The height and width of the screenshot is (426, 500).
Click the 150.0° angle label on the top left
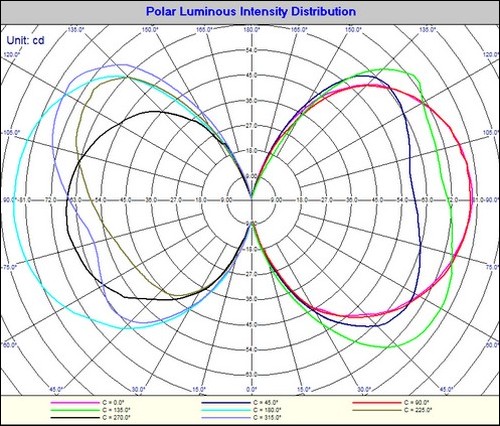tap(150, 30)
